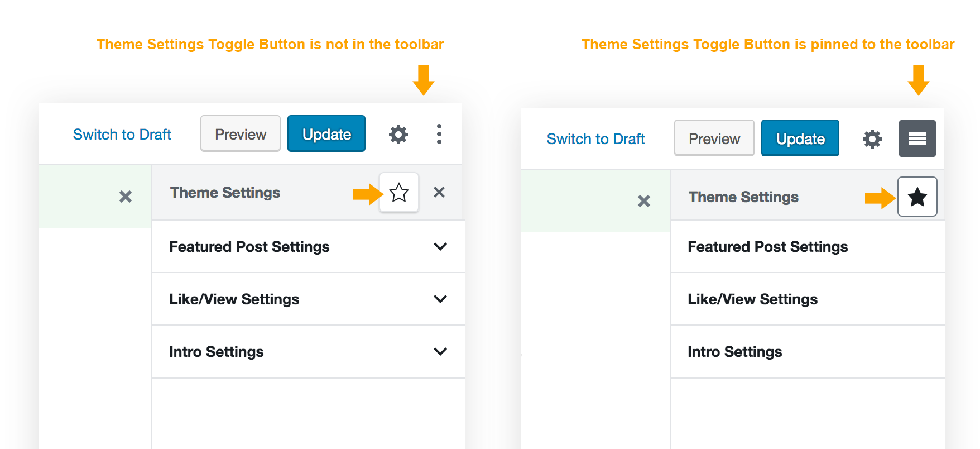Click the settings gear in the right panel toolbar
Screen dimensions: 980x449
pyautogui.click(x=872, y=138)
